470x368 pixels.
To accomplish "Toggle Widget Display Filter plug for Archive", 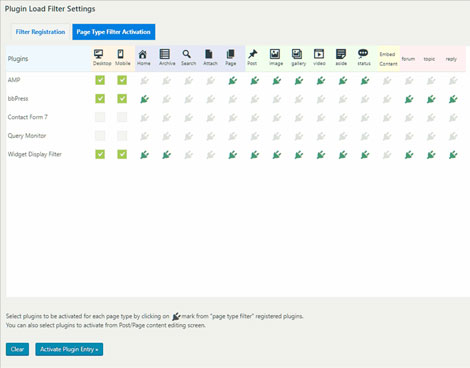I will [166, 155].
